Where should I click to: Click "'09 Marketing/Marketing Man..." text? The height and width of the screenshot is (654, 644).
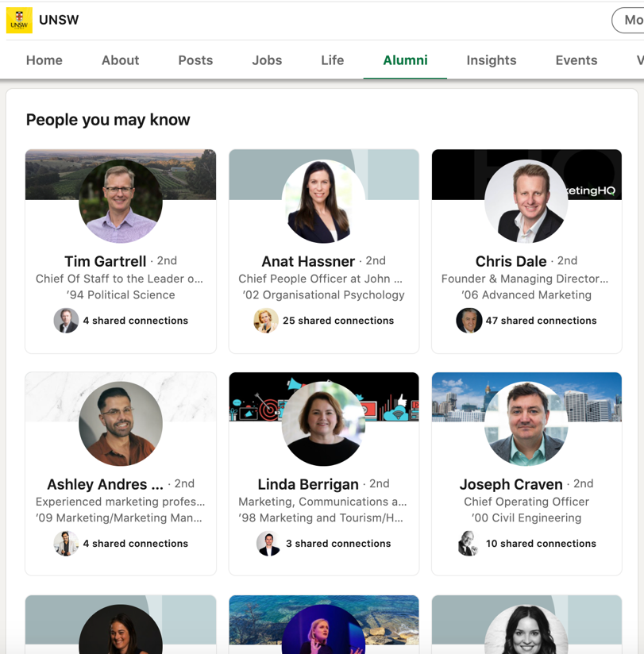point(119,517)
